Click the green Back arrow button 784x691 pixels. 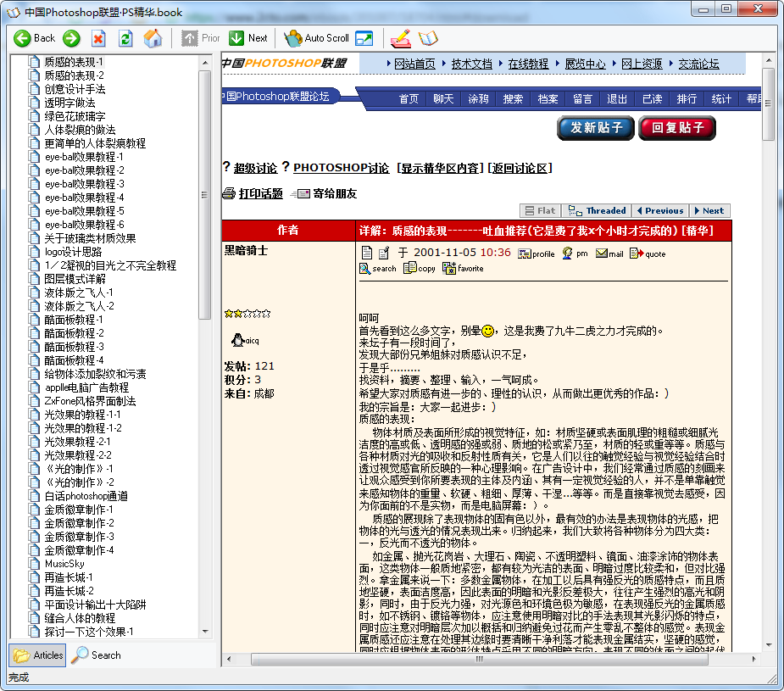[x=35, y=38]
